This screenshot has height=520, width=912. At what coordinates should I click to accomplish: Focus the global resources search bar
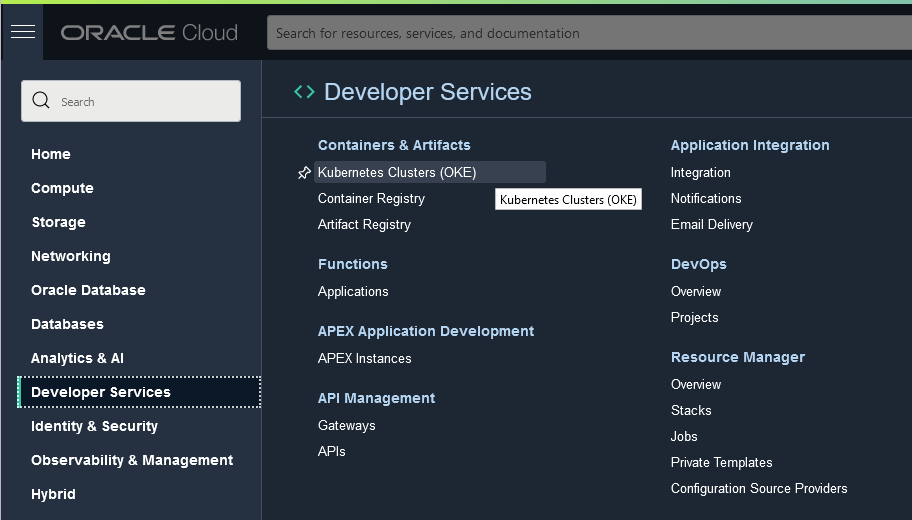(589, 33)
